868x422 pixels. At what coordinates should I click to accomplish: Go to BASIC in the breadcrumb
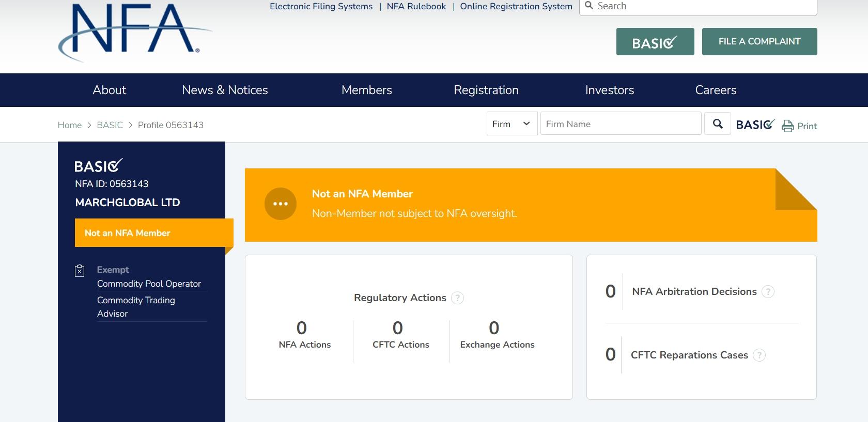(x=110, y=125)
